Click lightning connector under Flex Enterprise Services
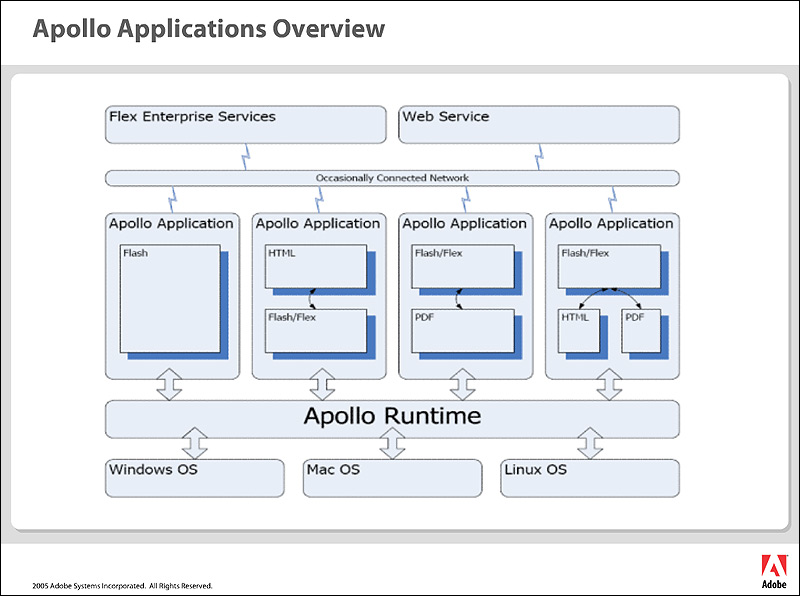 pyautogui.click(x=245, y=157)
